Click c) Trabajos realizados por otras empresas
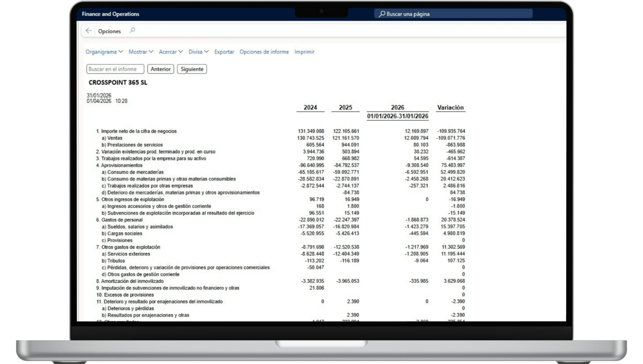The width and height of the screenshot is (643, 364). (147, 186)
